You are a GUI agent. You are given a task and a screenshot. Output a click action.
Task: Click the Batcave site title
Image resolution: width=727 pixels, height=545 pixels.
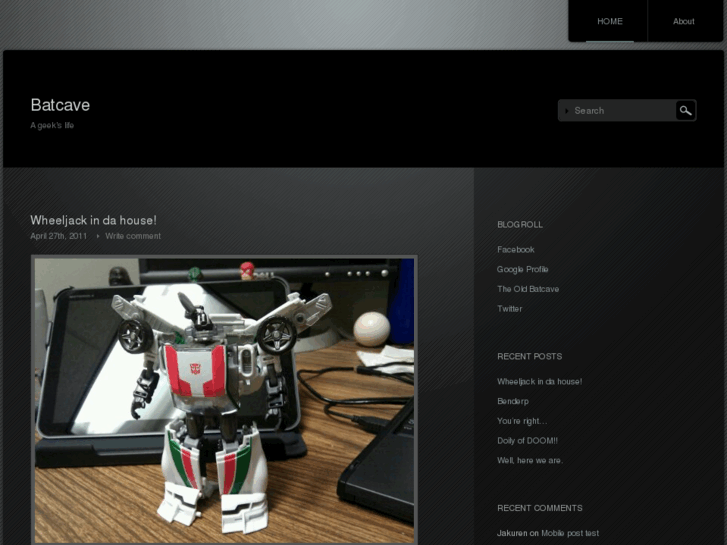tap(60, 105)
